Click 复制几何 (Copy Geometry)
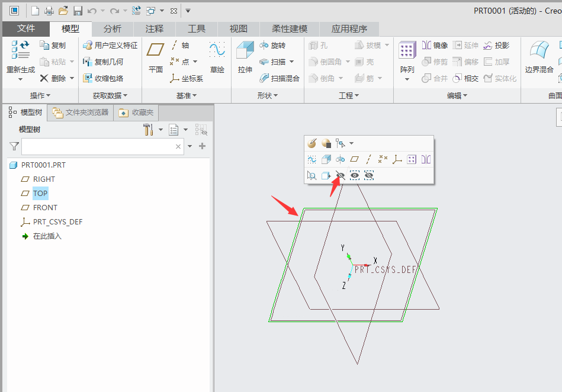This screenshot has width=562, height=392. [103, 62]
